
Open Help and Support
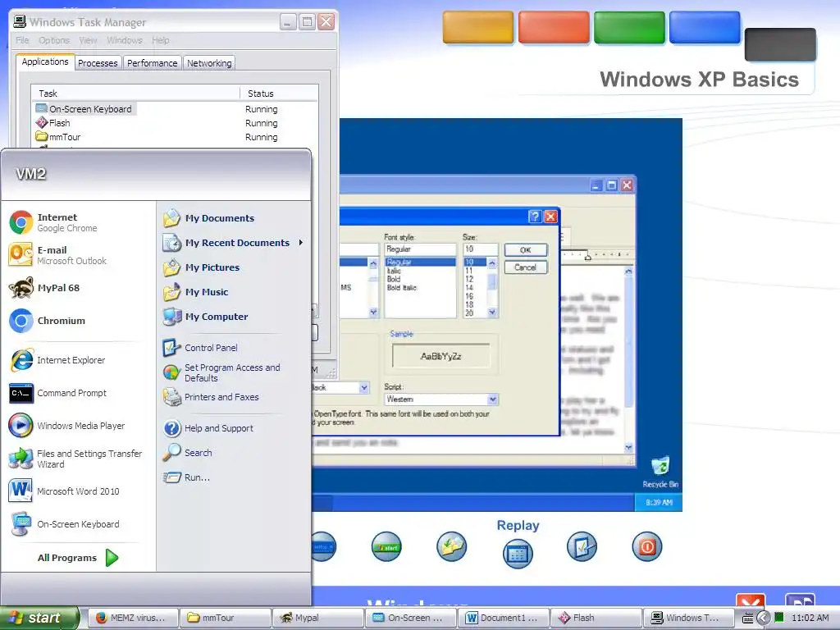pyautogui.click(x=208, y=428)
